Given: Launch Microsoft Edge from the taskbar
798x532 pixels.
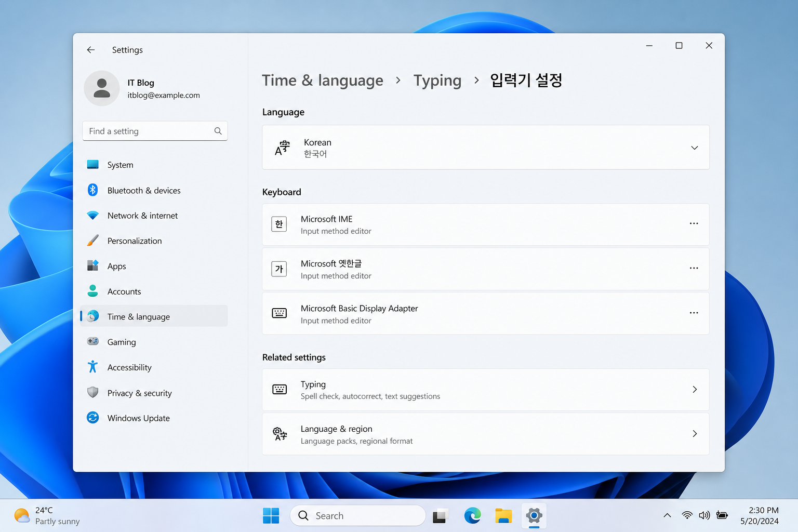Looking at the screenshot, I should 472,516.
